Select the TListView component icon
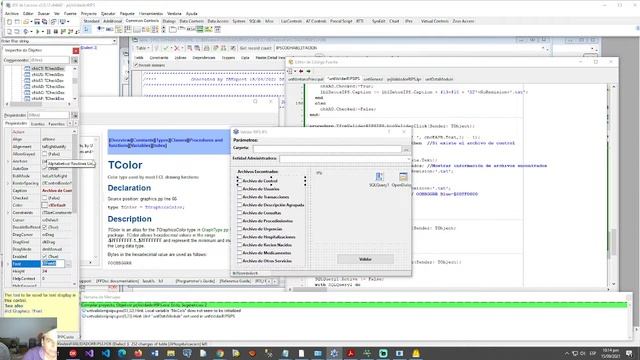The width and height of the screenshot is (640, 360). point(127,29)
